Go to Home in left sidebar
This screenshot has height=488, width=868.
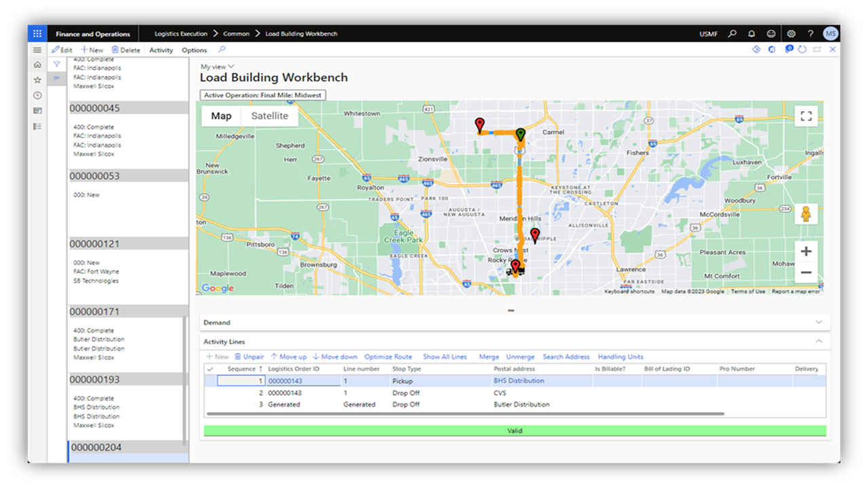37,65
